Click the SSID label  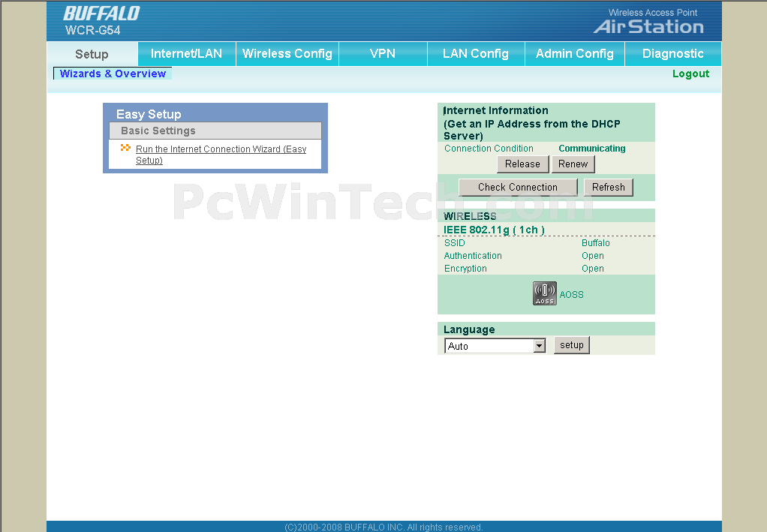(x=455, y=243)
